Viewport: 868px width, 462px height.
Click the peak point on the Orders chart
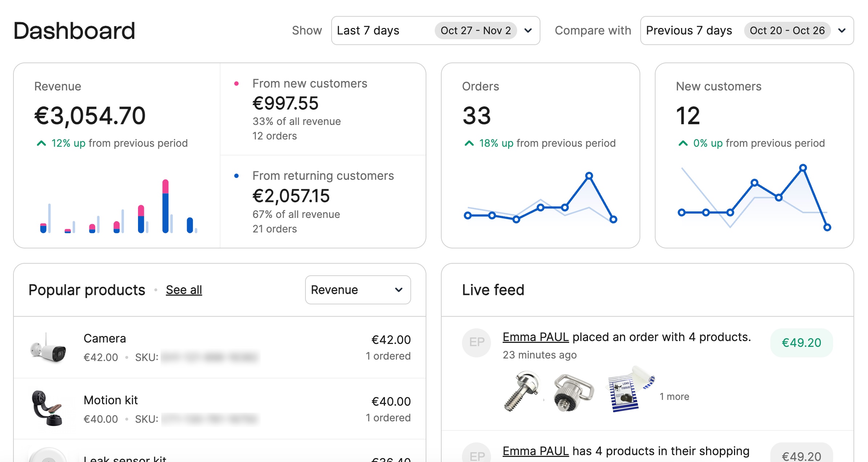pyautogui.click(x=589, y=176)
